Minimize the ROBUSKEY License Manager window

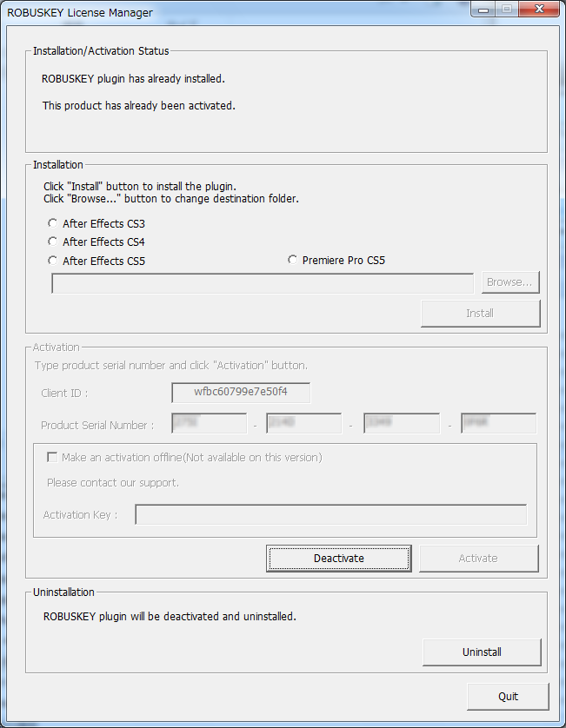[483, 10]
